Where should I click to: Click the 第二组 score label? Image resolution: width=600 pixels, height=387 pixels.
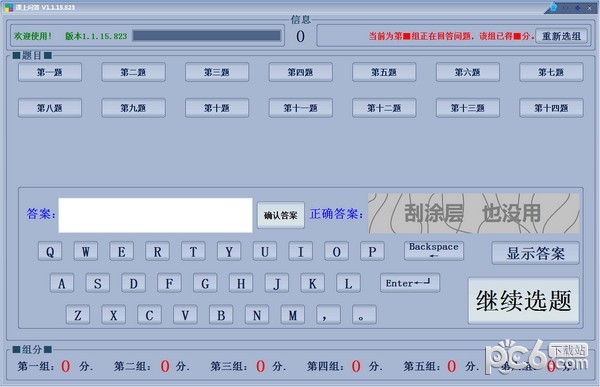(x=132, y=366)
